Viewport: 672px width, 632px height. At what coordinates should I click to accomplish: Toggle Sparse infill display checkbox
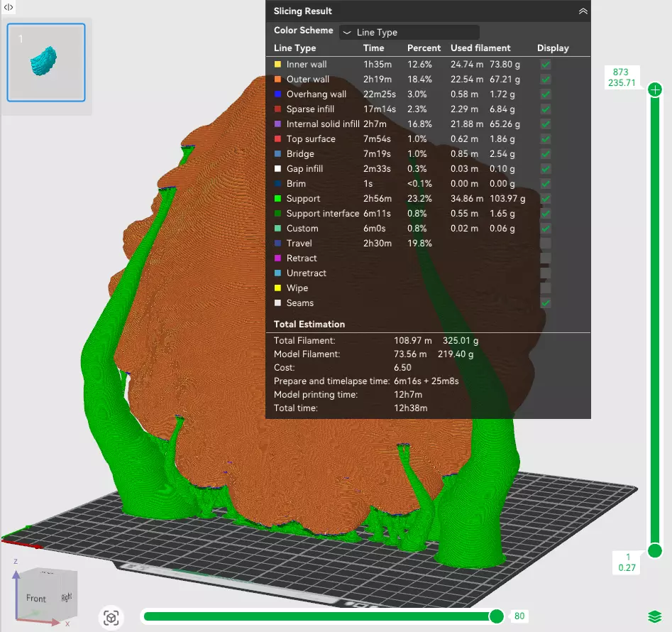coord(546,109)
